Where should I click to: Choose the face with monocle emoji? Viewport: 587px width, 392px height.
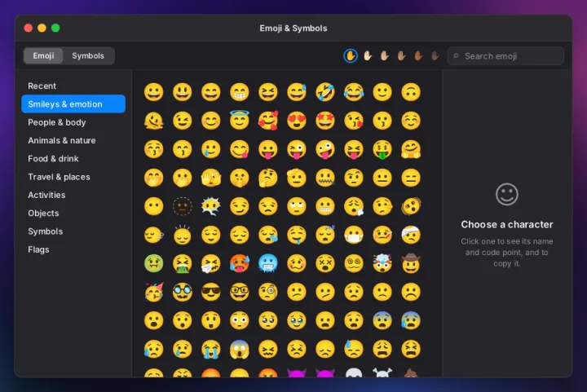pyautogui.click(x=268, y=292)
